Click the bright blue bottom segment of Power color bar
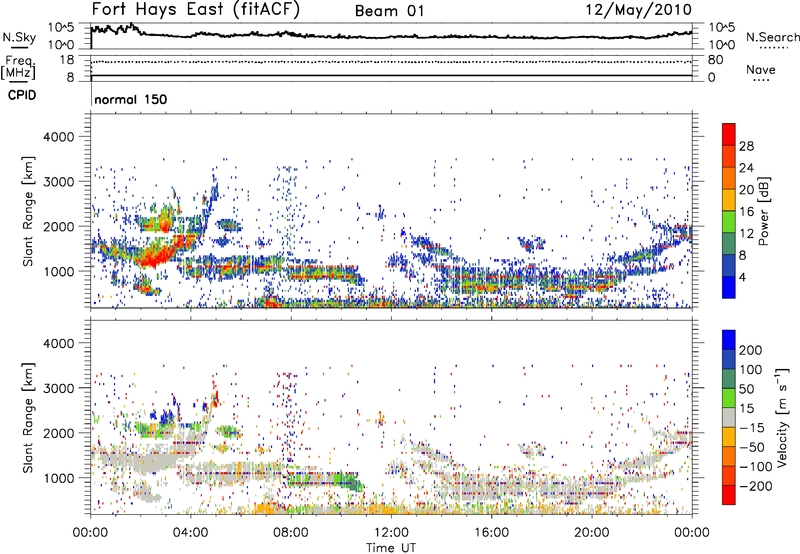 tap(729, 287)
